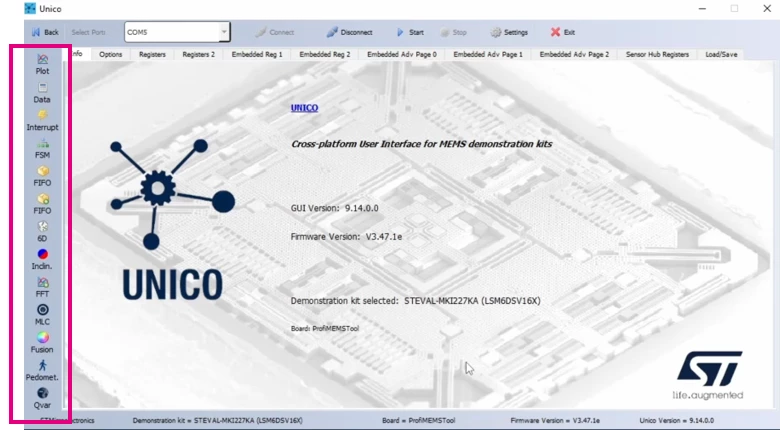Click the Unico app icon in title bar

pos(30,8)
